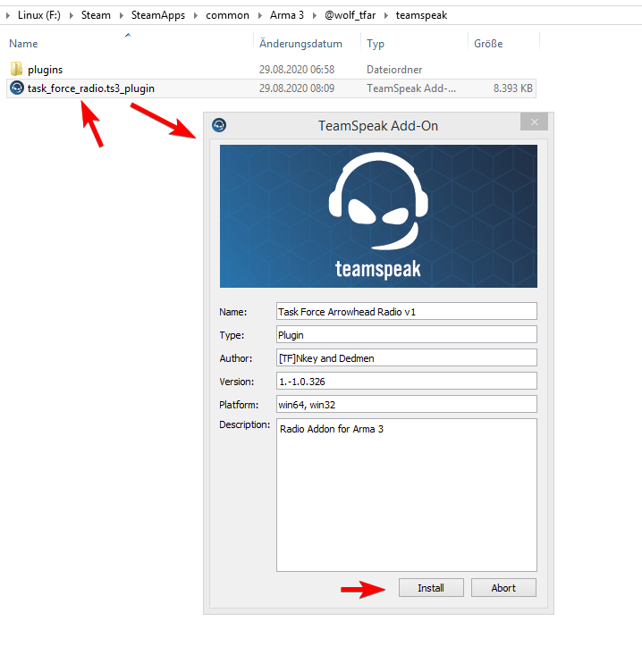Select the Author text field
Image resolution: width=642 pixels, height=672 pixels.
tap(406, 357)
